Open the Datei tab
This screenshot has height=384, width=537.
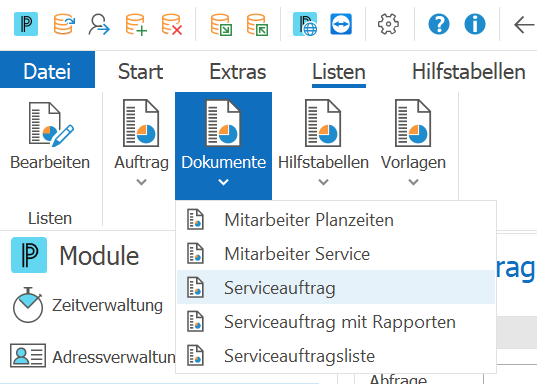47,70
